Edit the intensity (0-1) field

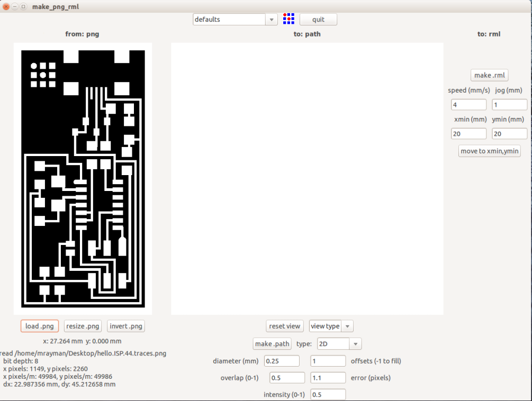pyautogui.click(x=328, y=395)
